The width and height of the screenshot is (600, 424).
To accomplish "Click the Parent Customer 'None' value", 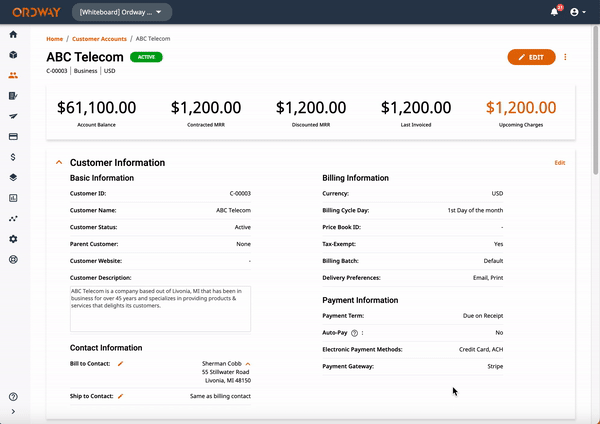I will pyautogui.click(x=243, y=244).
